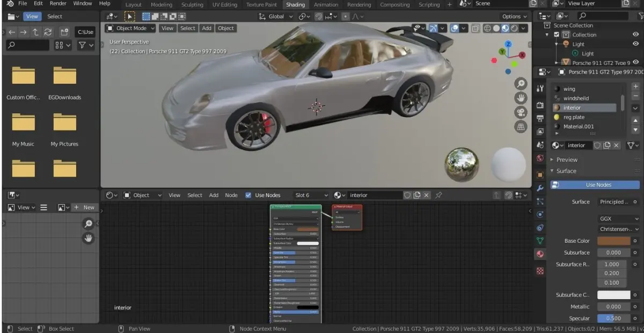Screen dimensions: 644x333
Task: Open Global transform orientation dropdown
Action: coord(275,17)
